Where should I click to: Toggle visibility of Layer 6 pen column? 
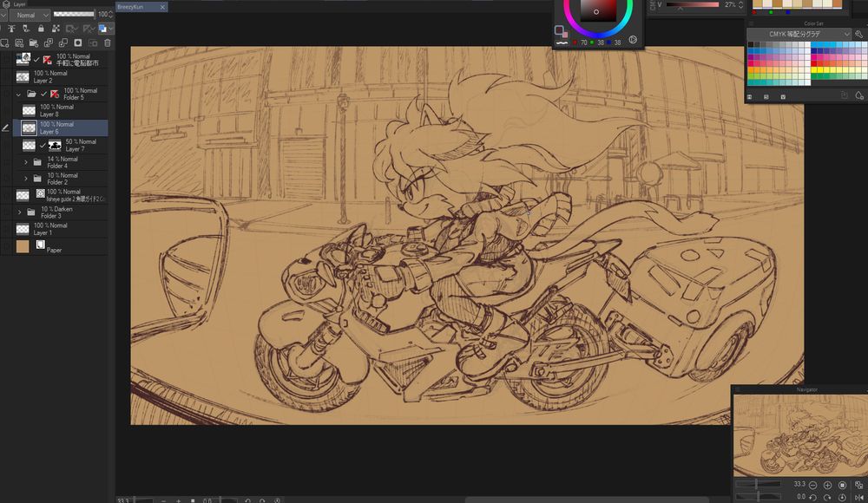pos(5,127)
